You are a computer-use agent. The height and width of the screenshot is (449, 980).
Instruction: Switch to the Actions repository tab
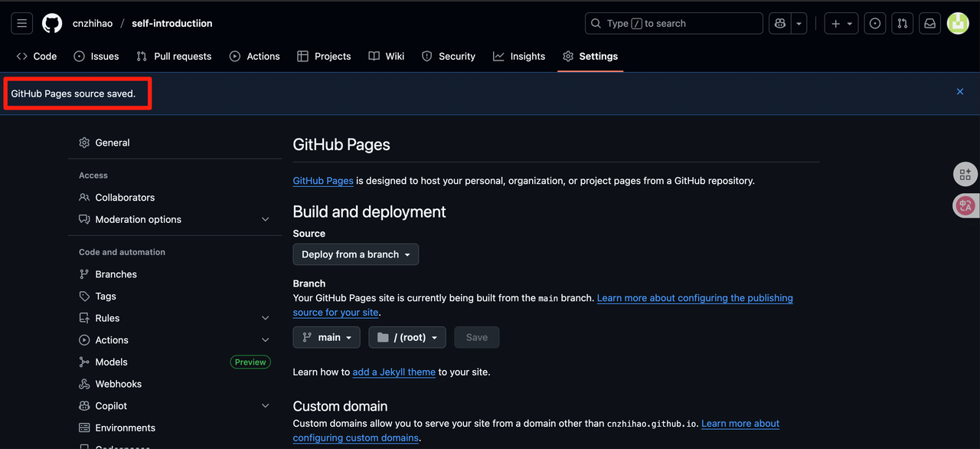point(255,56)
